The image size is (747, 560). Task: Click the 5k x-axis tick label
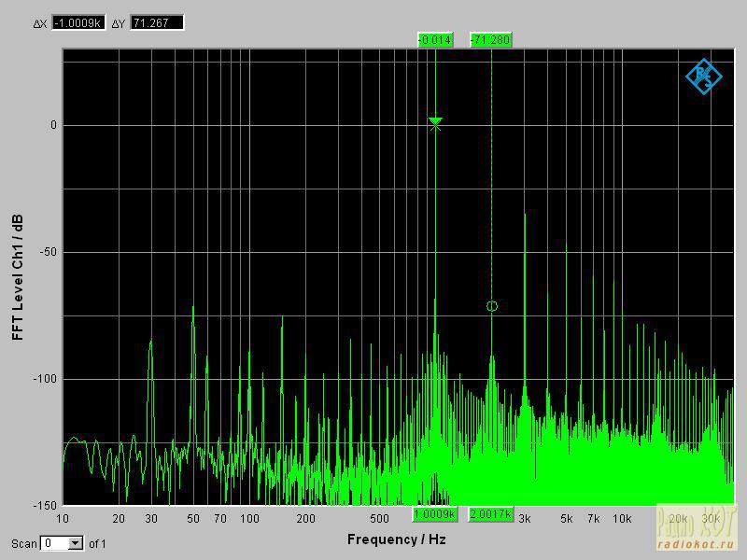point(567,519)
